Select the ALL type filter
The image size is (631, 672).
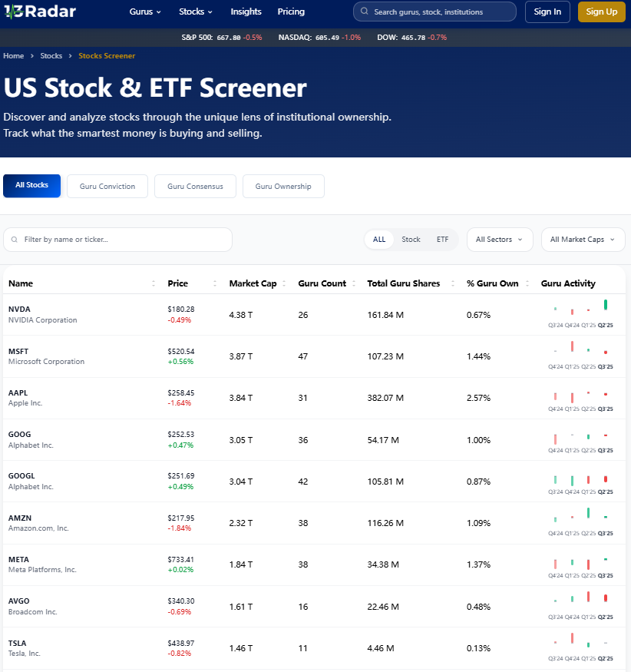click(379, 240)
